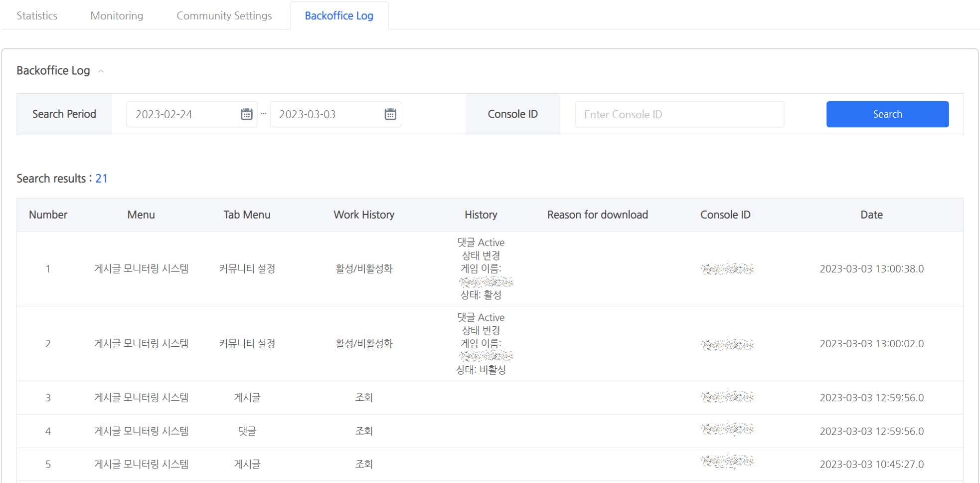Click the row number 4 cell

tap(48, 431)
